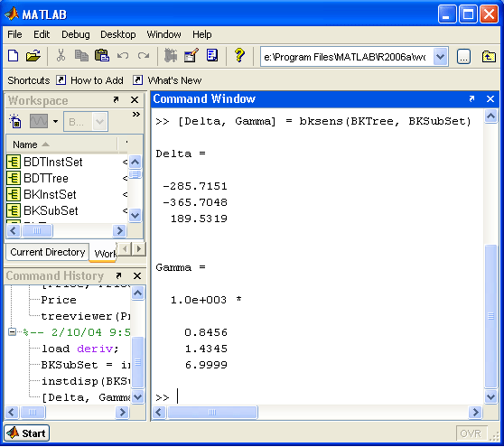The image size is (504, 447).
Task: Open the MATLAB Start button menu
Action: pos(27,433)
